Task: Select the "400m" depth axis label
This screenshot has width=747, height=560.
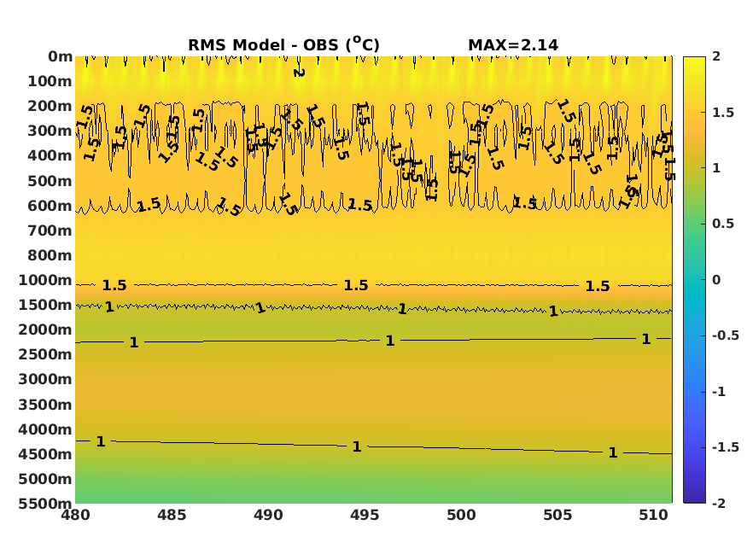Action: point(50,155)
